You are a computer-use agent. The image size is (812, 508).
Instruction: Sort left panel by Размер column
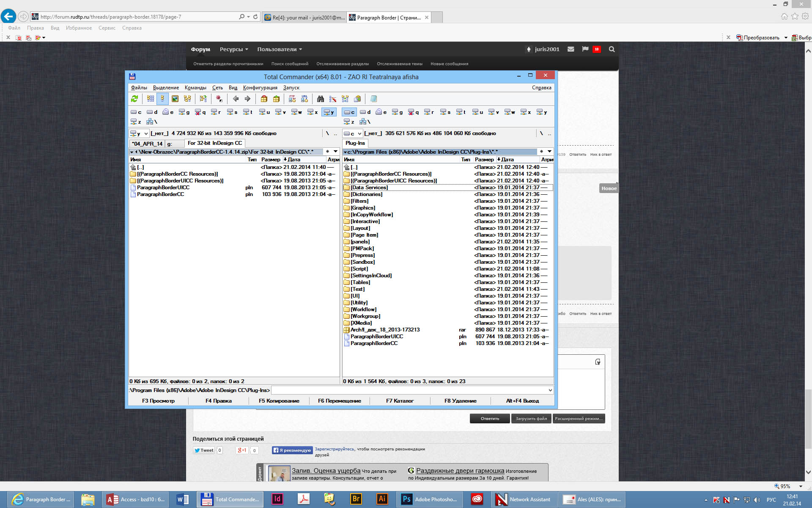point(271,160)
